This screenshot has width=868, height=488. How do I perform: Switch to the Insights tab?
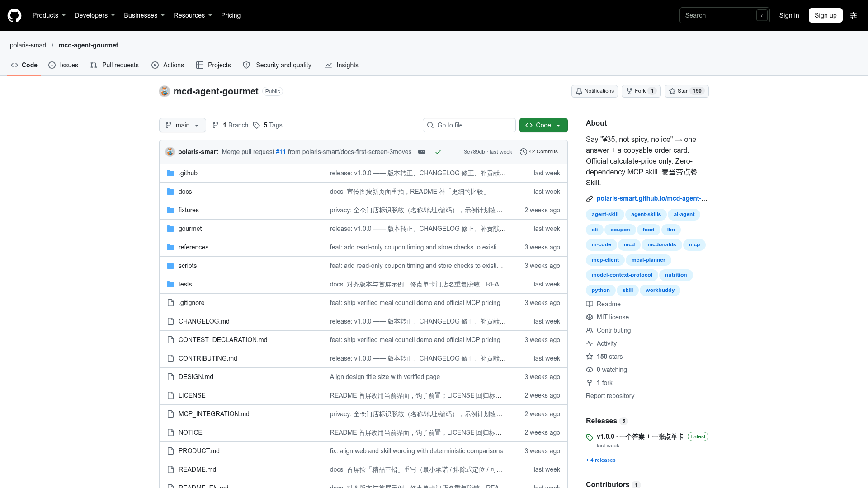click(x=341, y=65)
